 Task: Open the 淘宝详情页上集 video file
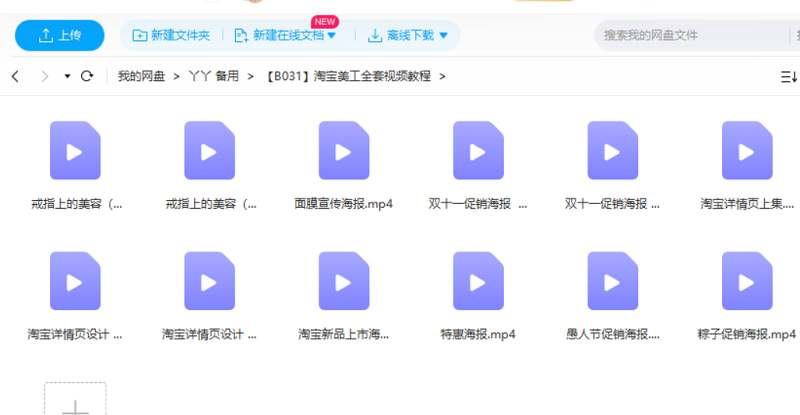(747, 151)
